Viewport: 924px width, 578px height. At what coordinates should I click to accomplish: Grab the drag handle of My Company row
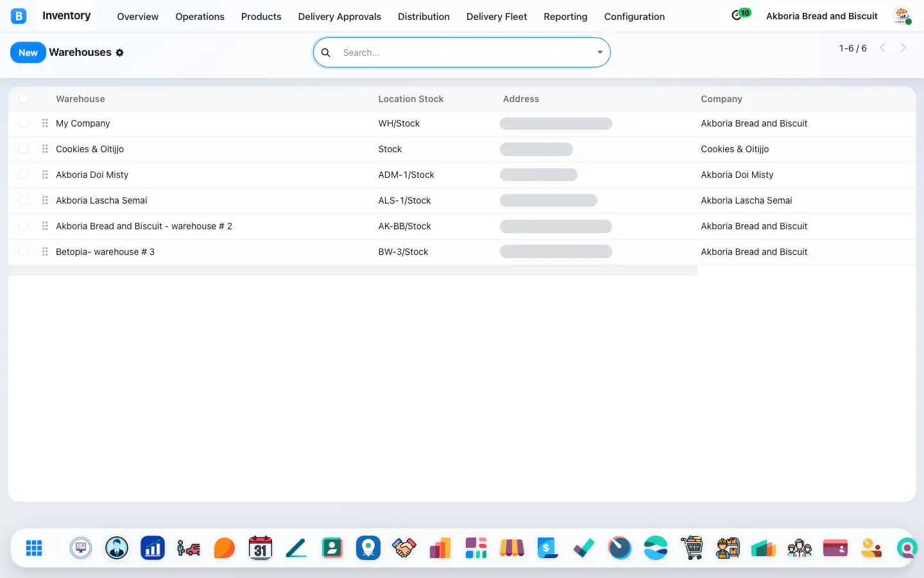45,123
